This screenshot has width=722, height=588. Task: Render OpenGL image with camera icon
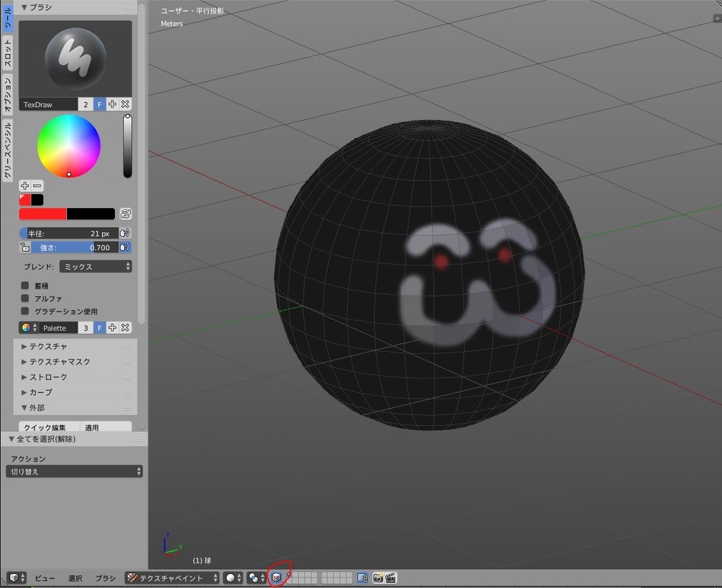(x=378, y=578)
